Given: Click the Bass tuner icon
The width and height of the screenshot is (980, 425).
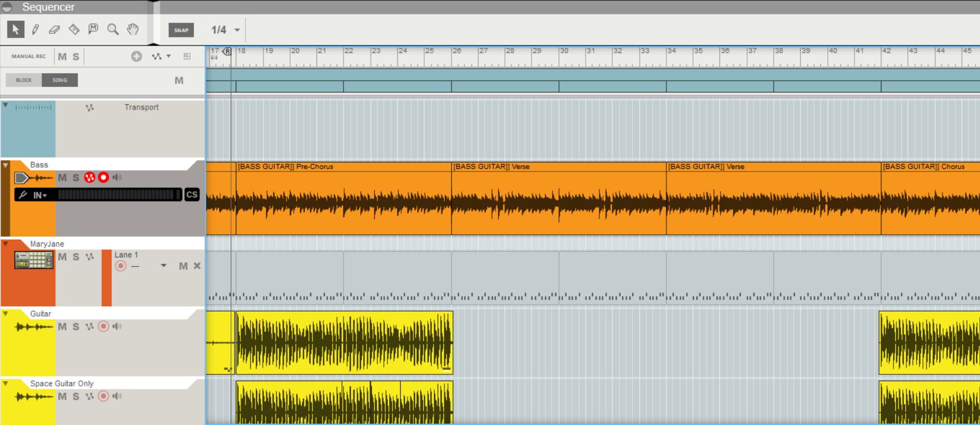Looking at the screenshot, I should [22, 195].
